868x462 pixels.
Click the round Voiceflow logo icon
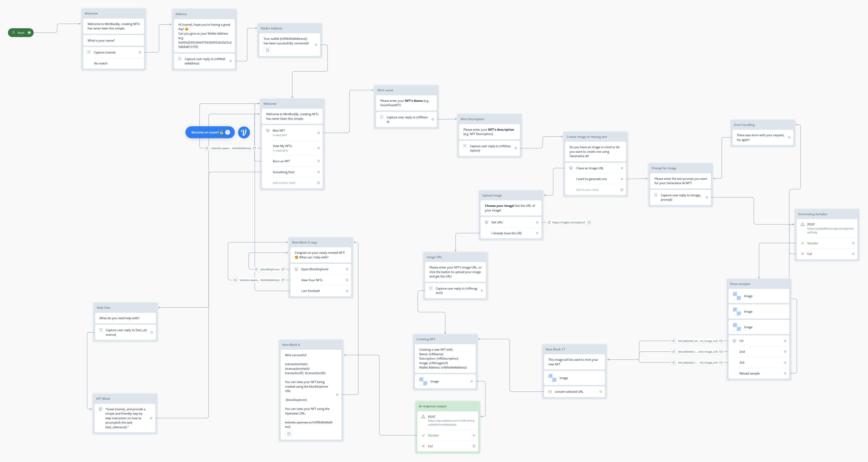tap(244, 132)
